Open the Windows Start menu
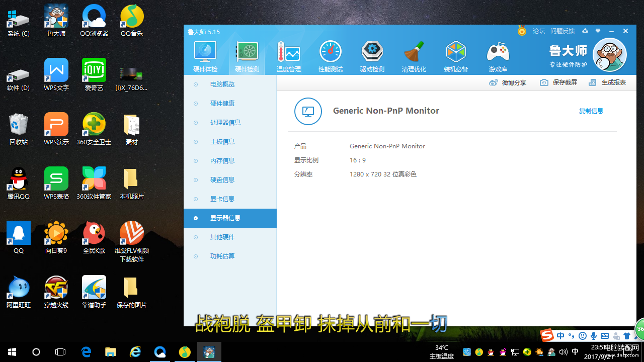Image resolution: width=644 pixels, height=362 pixels. [12, 352]
